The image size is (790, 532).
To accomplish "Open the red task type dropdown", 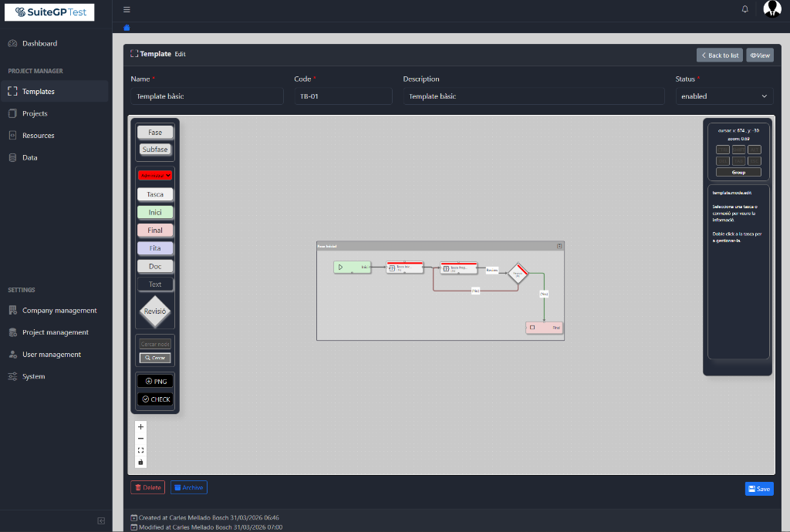I will click(155, 176).
